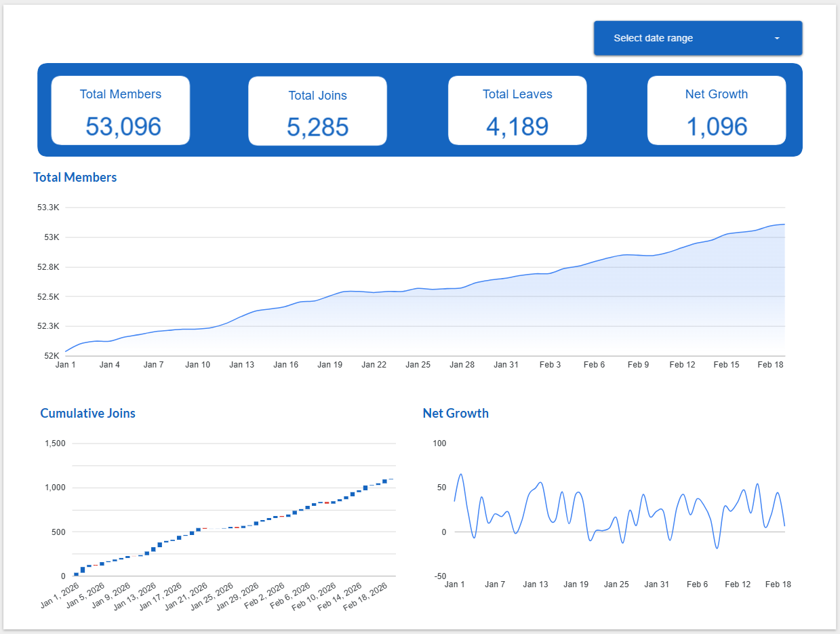Click Feb 18, 2026 label on Cumulative Joins axis
This screenshot has height=634, width=840.
coord(365,596)
